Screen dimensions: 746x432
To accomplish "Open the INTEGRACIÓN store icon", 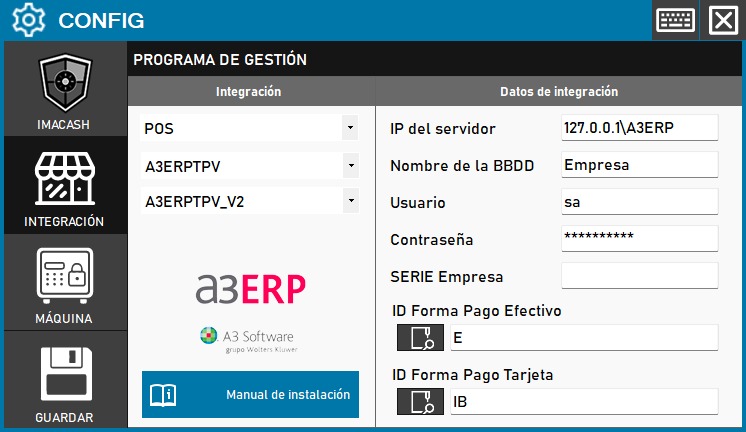I will [x=65, y=180].
